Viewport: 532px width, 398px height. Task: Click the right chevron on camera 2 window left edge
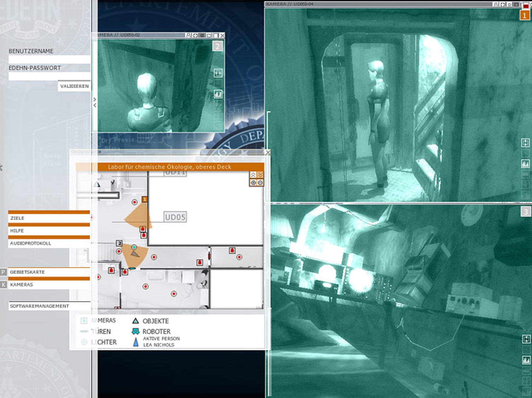pyautogui.click(x=95, y=99)
